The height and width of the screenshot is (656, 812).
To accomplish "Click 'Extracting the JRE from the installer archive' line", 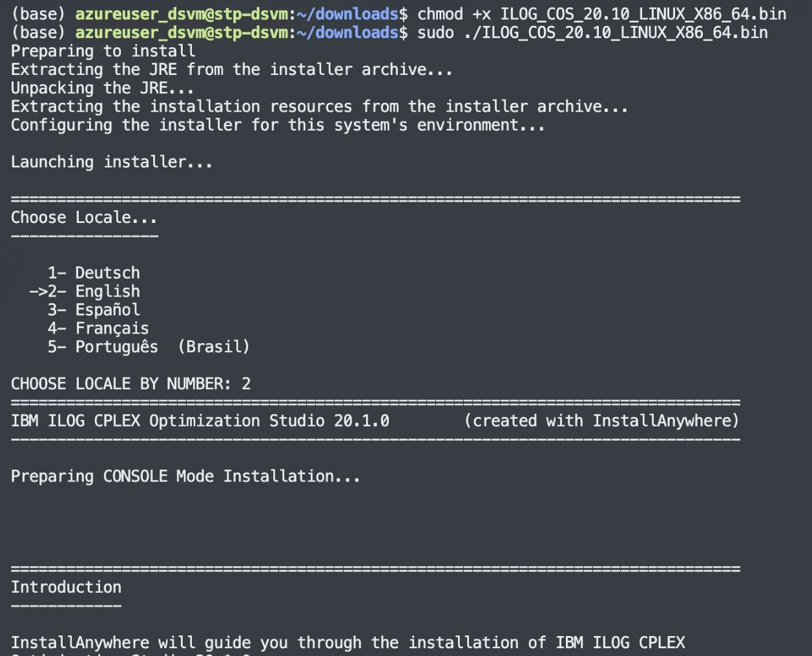I will (x=232, y=69).
